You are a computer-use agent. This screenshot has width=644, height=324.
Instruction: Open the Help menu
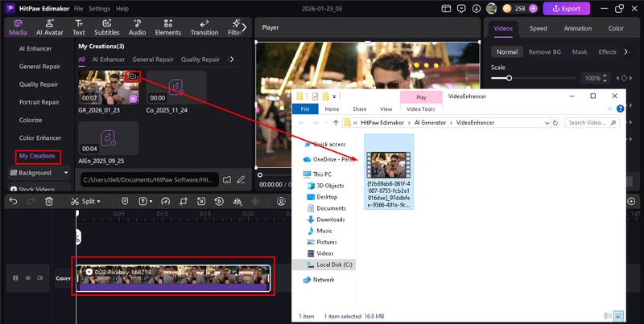(x=122, y=9)
